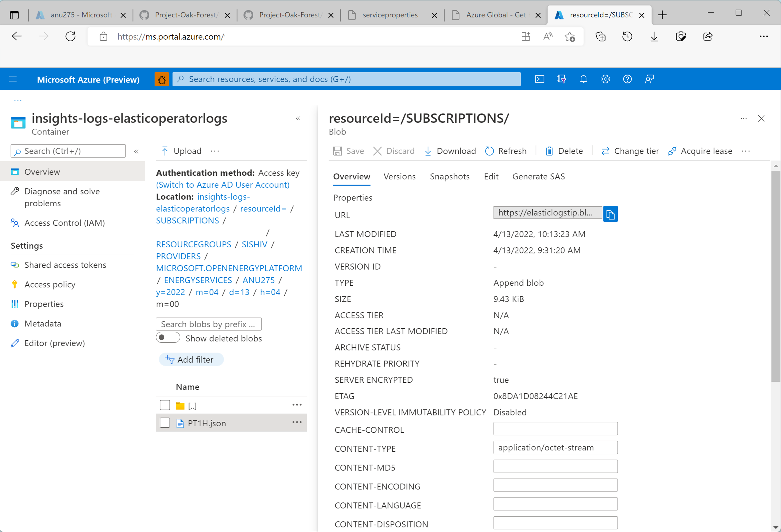Check the PT1H.json checkbox
This screenshot has height=532, width=781.
165,423
